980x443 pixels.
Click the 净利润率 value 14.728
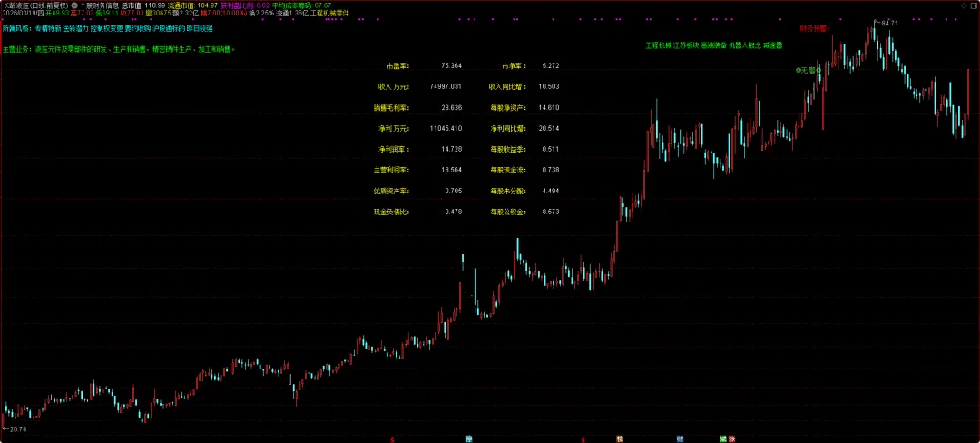point(451,149)
